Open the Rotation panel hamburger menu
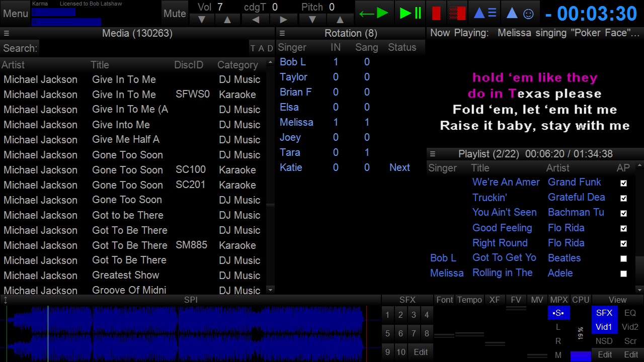 [x=282, y=34]
